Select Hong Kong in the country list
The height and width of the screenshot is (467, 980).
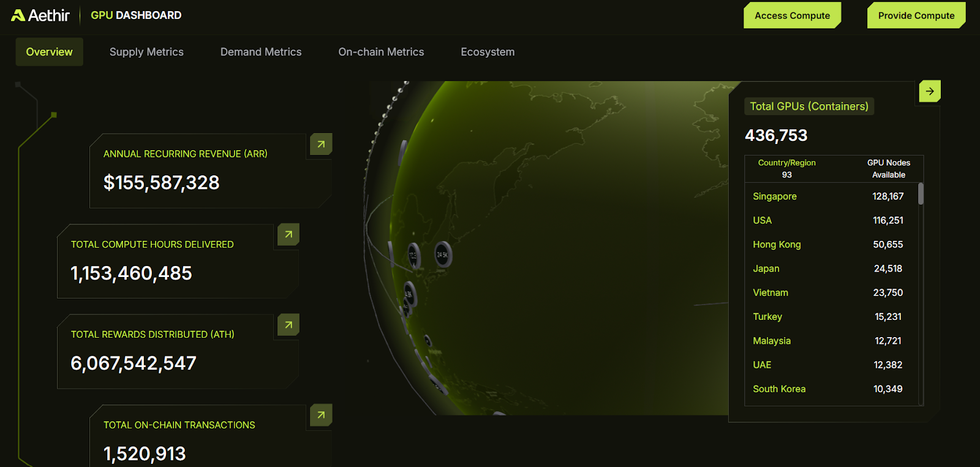[777, 245]
